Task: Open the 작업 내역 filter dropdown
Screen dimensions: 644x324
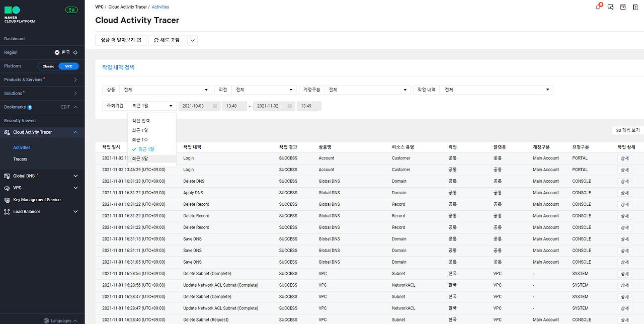Action: (x=496, y=90)
